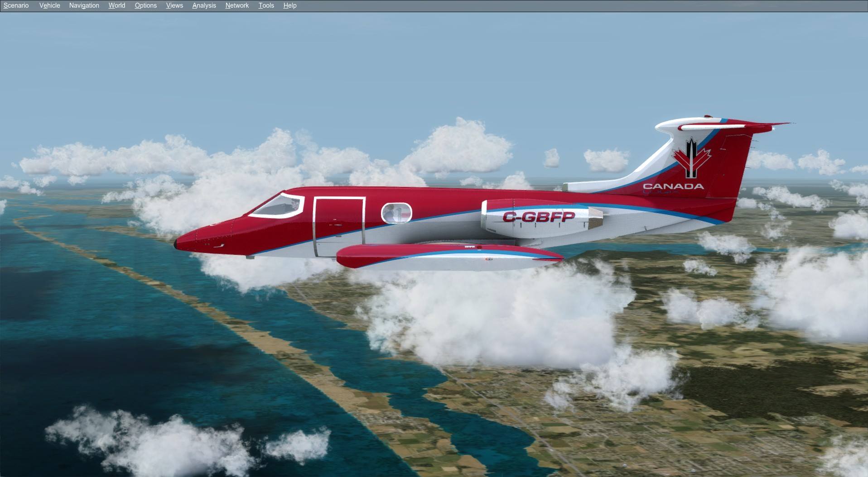868x477 pixels.
Task: Click the Tools menu
Action: pos(266,5)
